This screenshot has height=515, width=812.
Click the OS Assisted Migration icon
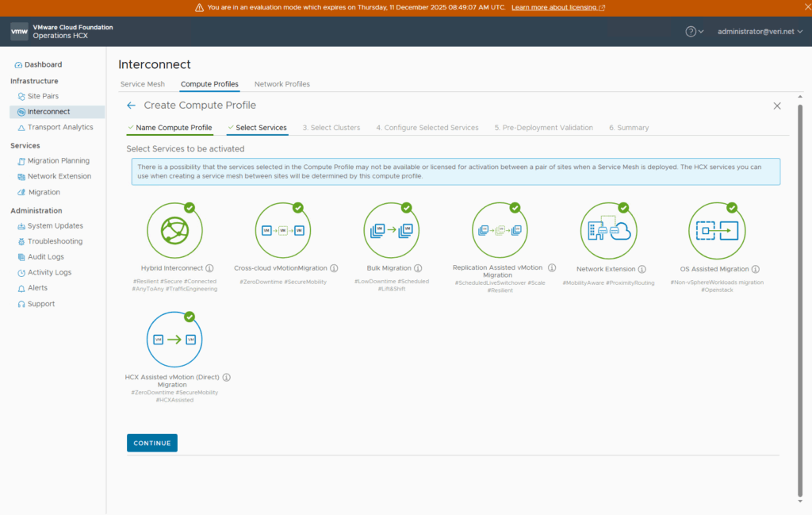pyautogui.click(x=717, y=230)
